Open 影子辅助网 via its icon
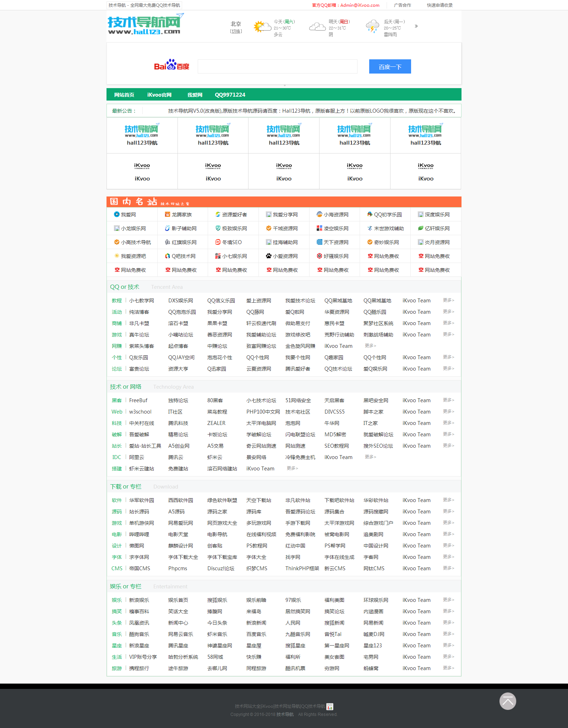This screenshot has height=728, width=568. [x=167, y=228]
